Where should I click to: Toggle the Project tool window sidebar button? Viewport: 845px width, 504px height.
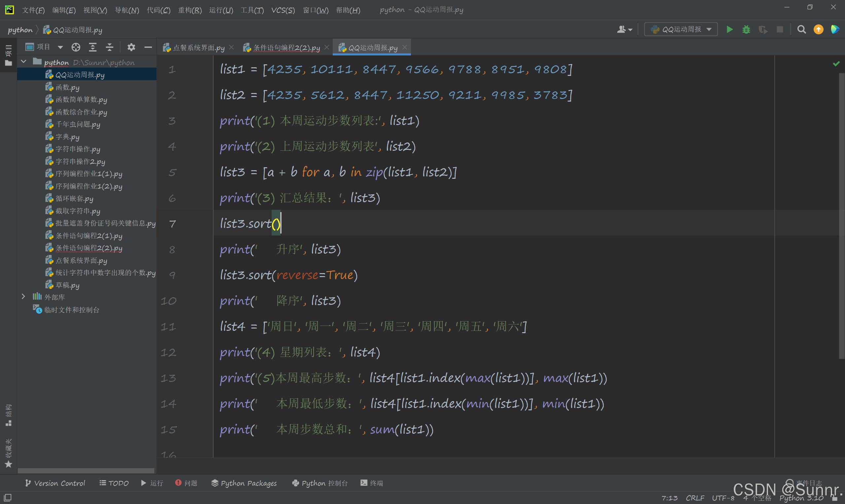pos(8,55)
